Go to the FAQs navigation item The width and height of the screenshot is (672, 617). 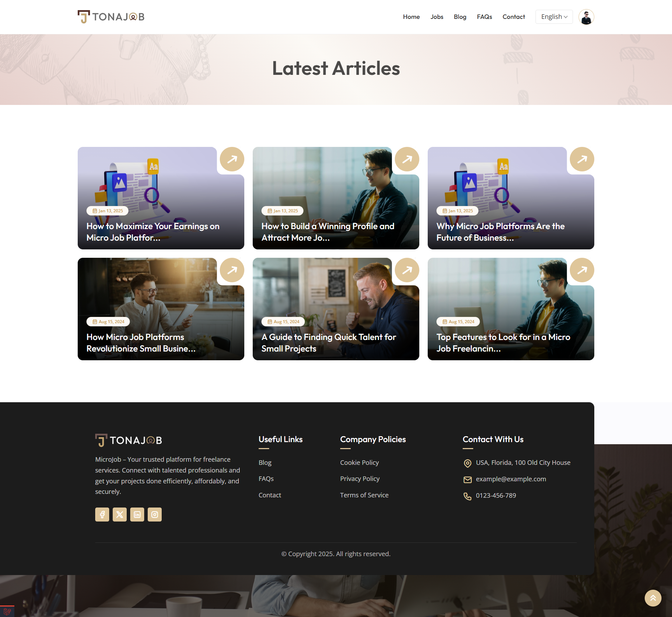coord(484,17)
